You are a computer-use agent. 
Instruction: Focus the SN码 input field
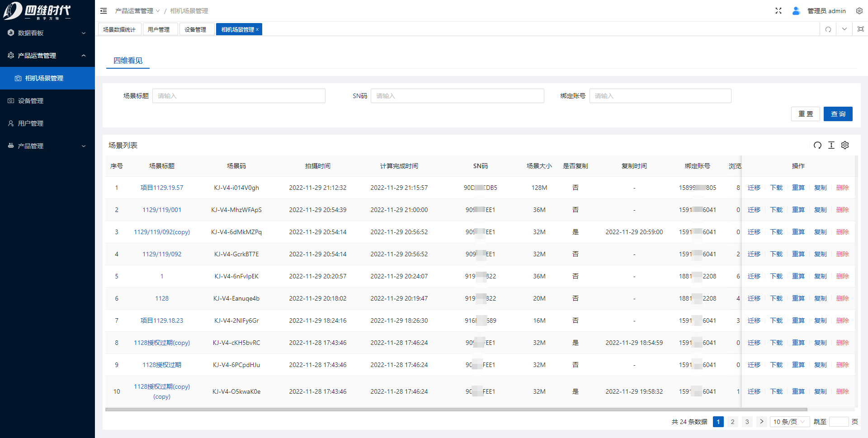(x=457, y=96)
